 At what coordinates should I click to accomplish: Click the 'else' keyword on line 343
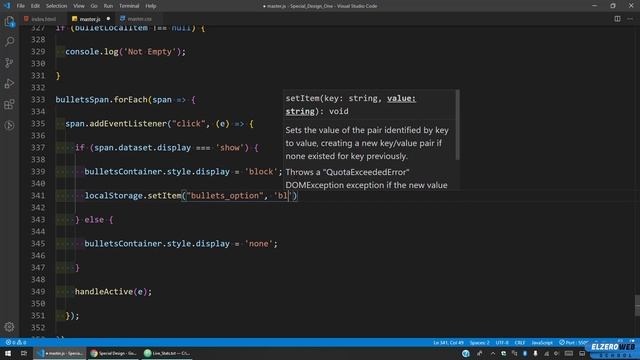click(94, 220)
